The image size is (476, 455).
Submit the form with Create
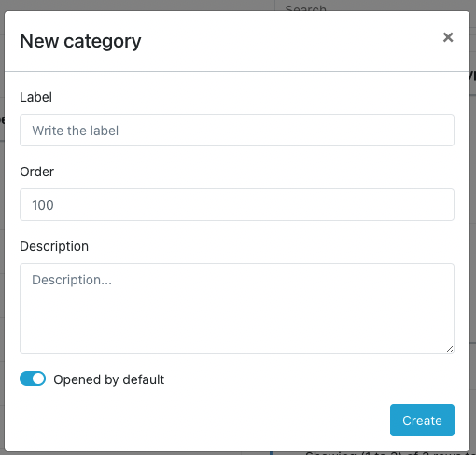click(422, 420)
